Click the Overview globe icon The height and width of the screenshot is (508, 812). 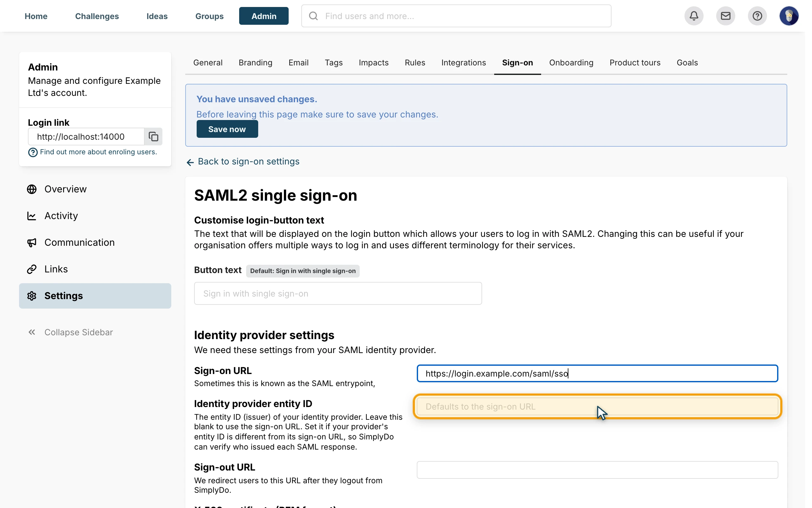pos(32,189)
